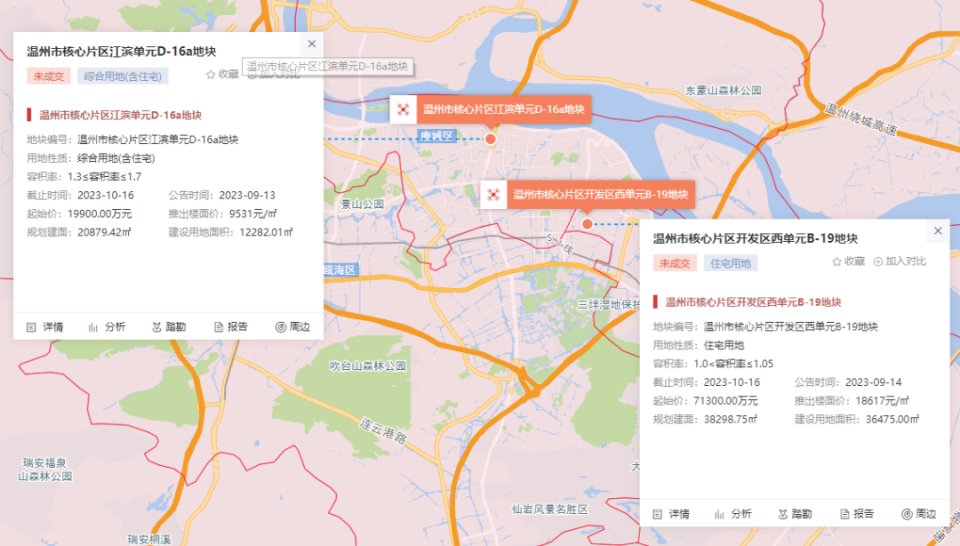
Task: Open 踏勘 in B-19 card
Action: click(x=795, y=514)
